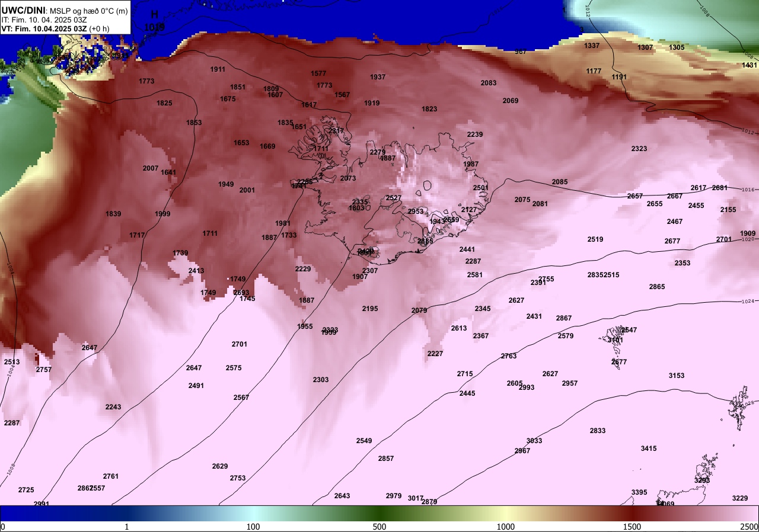The width and height of the screenshot is (759, 532).
Task: Click the height value 2155
Action: point(728,210)
